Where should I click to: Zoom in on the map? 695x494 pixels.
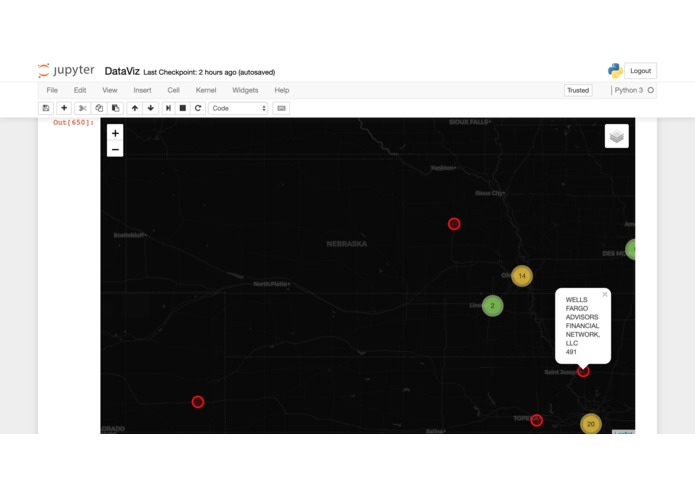pyautogui.click(x=115, y=133)
